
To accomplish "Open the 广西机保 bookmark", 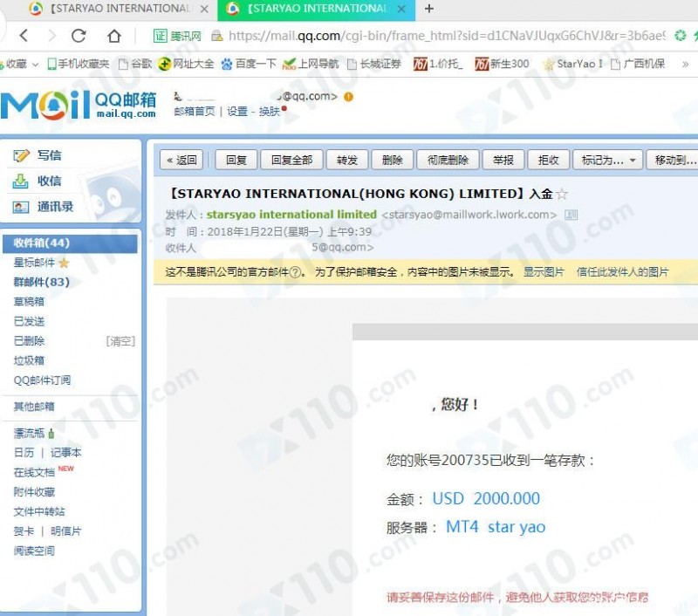I will click(x=638, y=64).
